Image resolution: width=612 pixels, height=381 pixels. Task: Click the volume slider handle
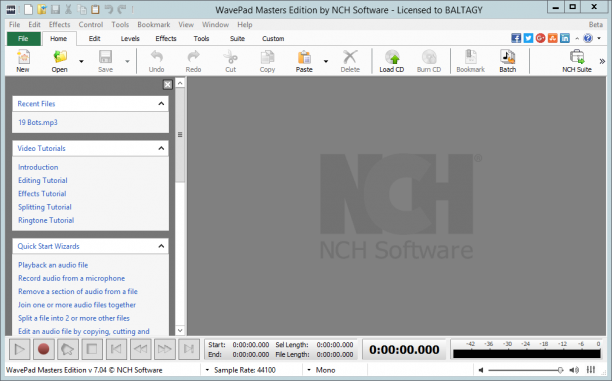pos(560,370)
